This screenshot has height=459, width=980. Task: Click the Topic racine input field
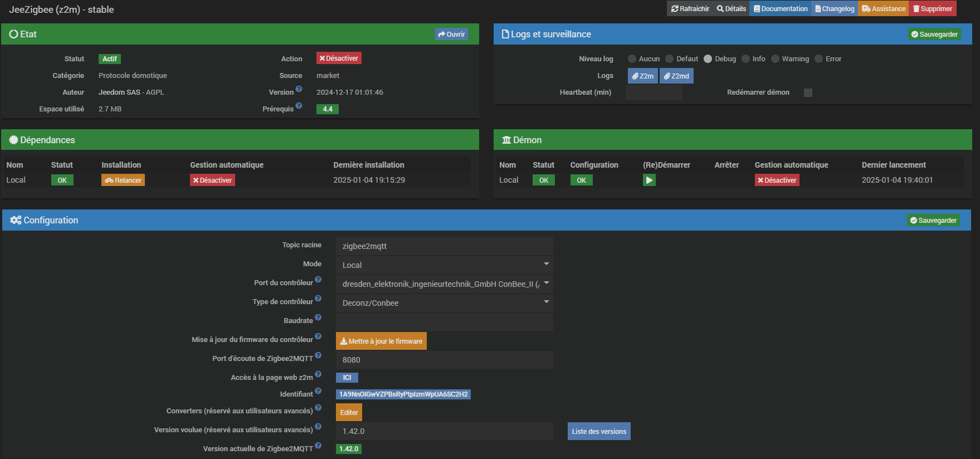point(445,246)
